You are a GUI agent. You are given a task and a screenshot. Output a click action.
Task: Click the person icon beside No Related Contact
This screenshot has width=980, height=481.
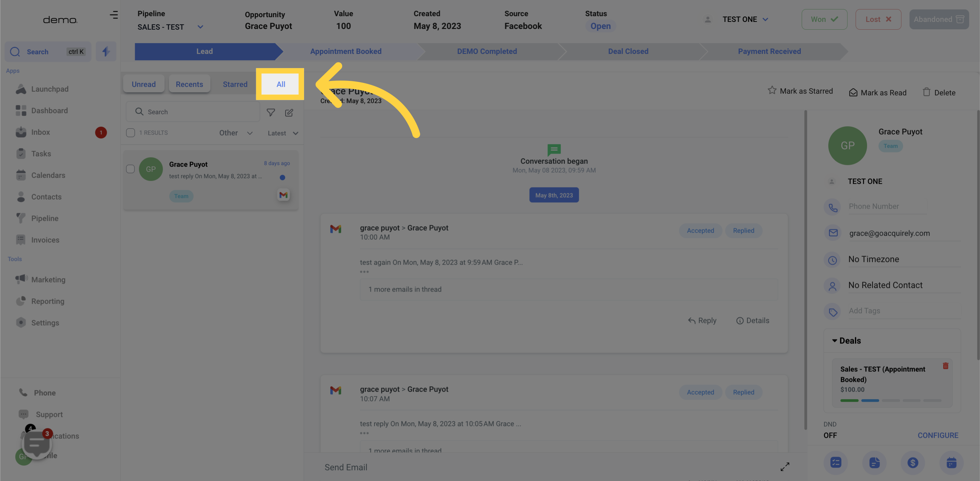click(x=833, y=286)
